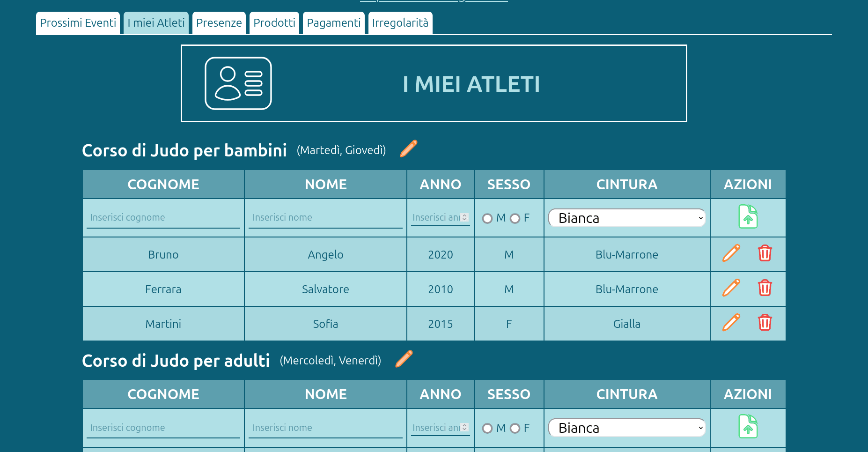This screenshot has width=868, height=452.
Task: Select F sex radio in bambini form
Action: pos(515,218)
